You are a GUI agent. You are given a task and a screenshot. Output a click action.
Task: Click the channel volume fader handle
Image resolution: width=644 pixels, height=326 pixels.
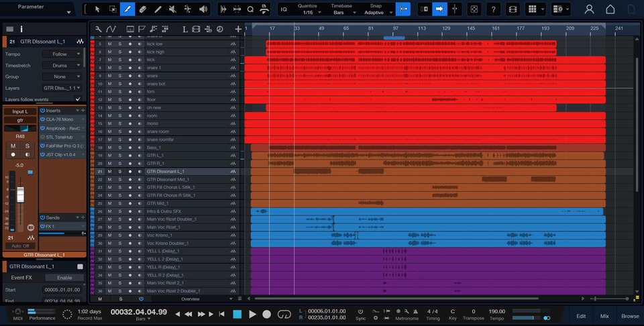pos(21,195)
